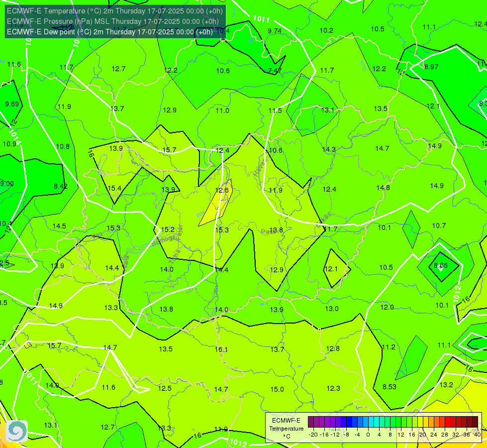The height and width of the screenshot is (448, 487).
Task: Pick the darkest purple swatch above -20
Action: pyautogui.click(x=311, y=422)
